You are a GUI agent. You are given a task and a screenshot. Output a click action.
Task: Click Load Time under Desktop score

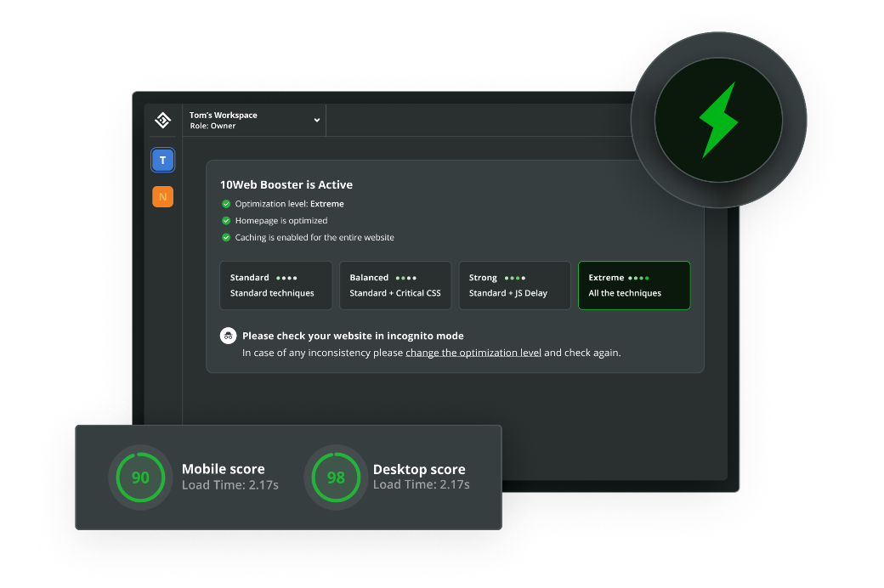click(421, 485)
